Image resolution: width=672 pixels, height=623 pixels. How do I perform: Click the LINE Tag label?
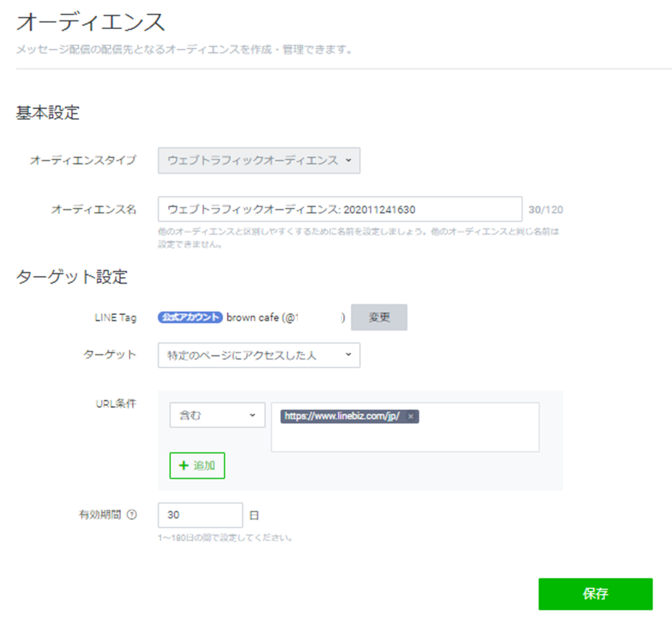[x=115, y=317]
